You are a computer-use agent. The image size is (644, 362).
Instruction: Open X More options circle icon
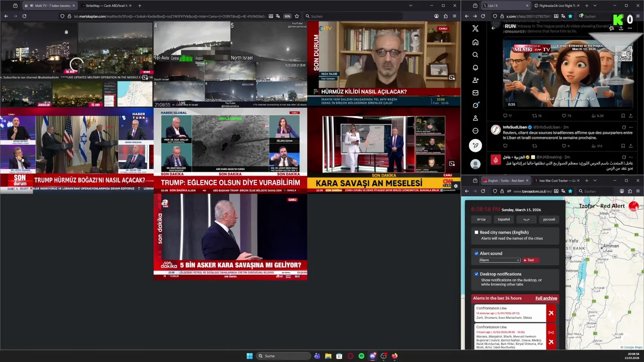[475, 131]
